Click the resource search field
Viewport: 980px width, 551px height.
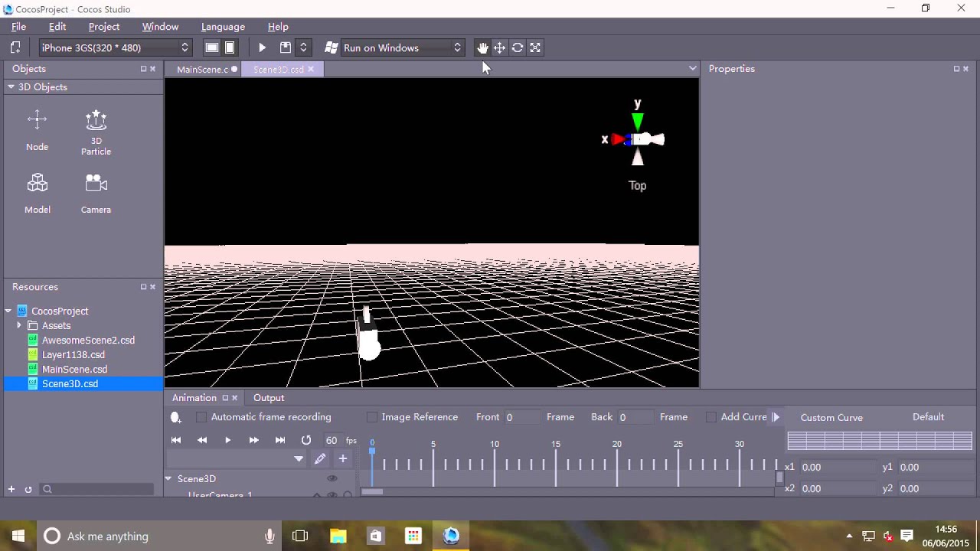98,489
